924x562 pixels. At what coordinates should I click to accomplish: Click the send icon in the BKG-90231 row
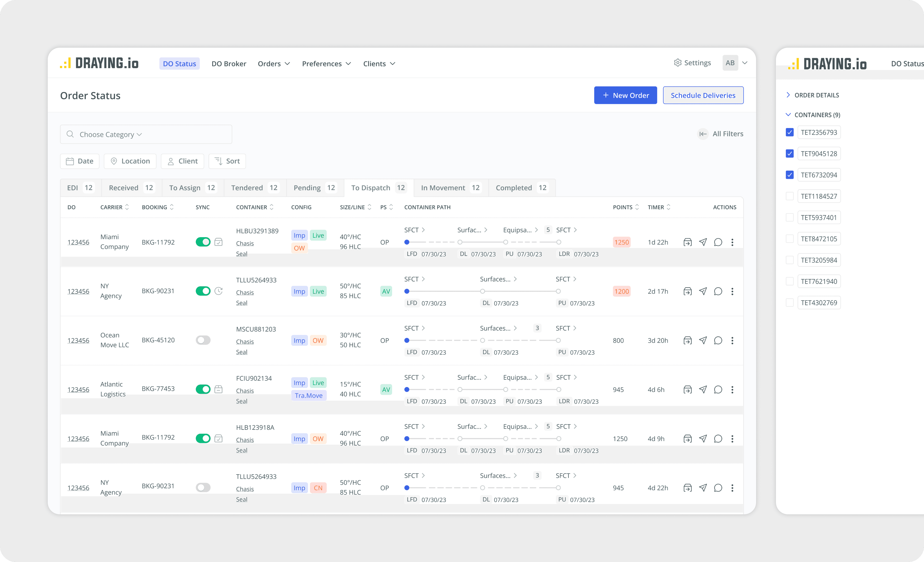pyautogui.click(x=703, y=291)
